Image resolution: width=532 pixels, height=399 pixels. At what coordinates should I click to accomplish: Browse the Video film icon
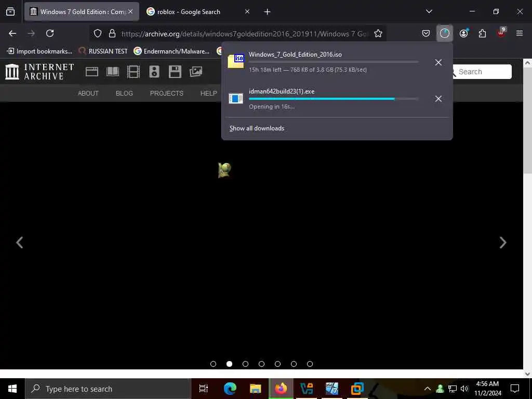pos(134,72)
